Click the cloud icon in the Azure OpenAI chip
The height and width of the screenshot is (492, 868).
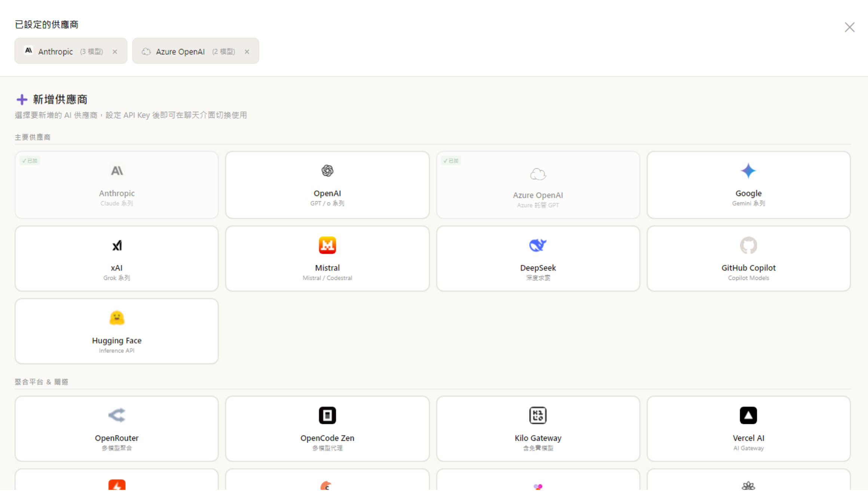pos(146,51)
